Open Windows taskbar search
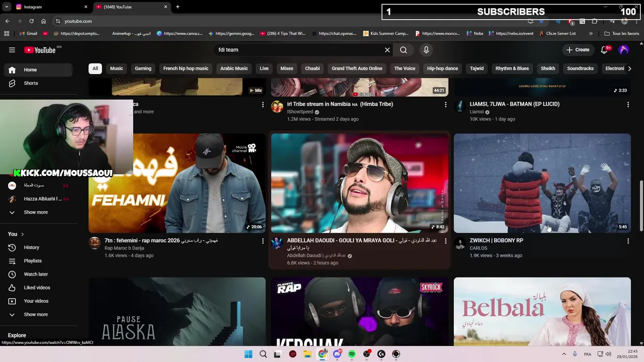This screenshot has height=362, width=644. click(x=263, y=354)
